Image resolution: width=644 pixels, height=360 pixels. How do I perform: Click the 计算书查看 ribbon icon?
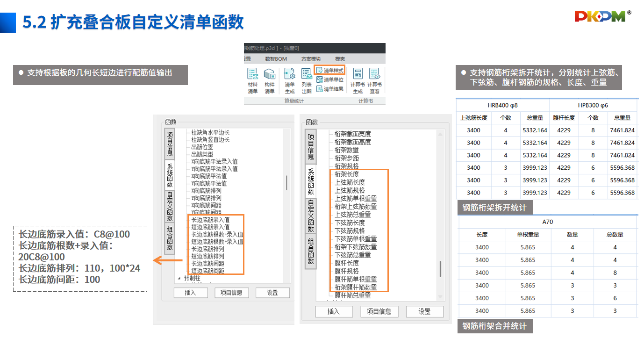[x=375, y=81]
